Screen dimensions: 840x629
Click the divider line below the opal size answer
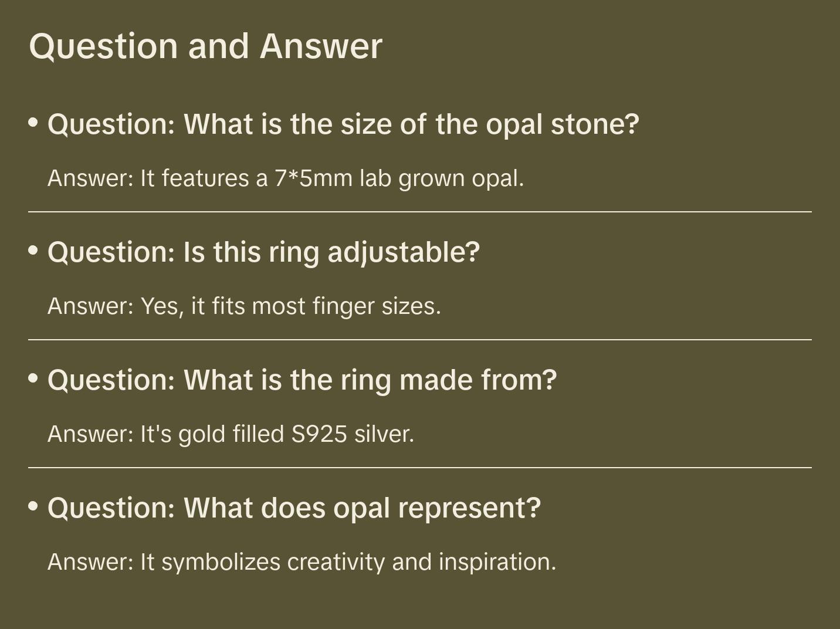[x=419, y=212]
